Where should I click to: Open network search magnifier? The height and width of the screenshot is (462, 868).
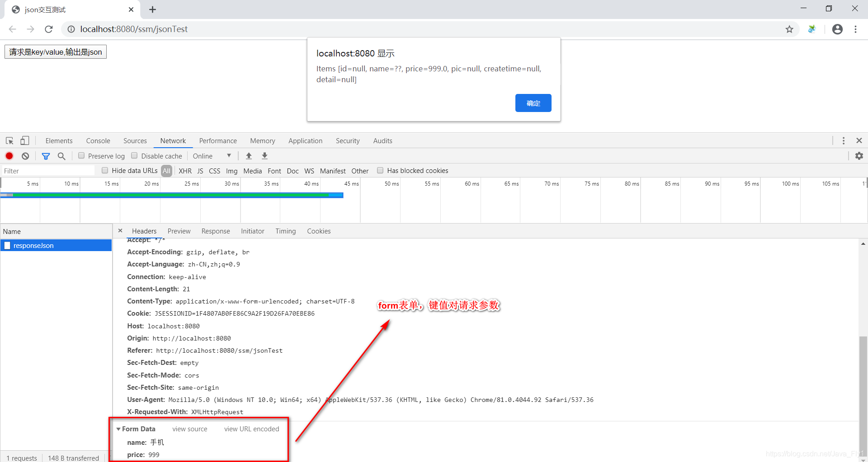pos(61,156)
